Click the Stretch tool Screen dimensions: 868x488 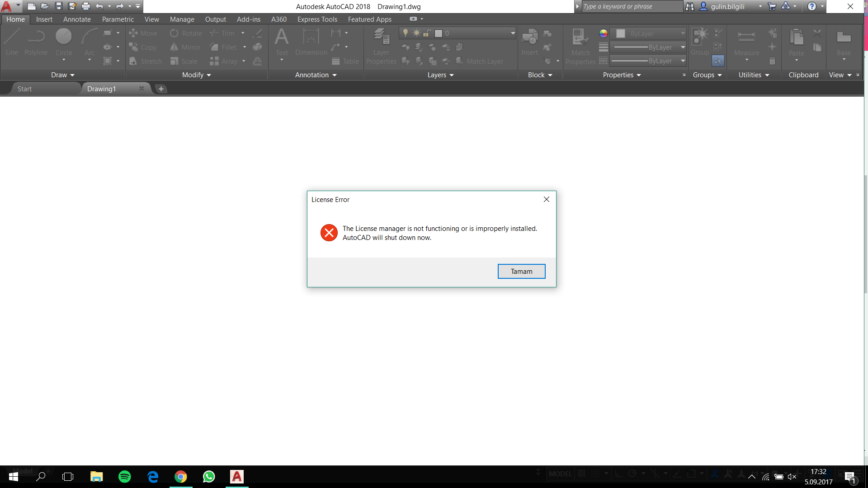[x=146, y=61]
